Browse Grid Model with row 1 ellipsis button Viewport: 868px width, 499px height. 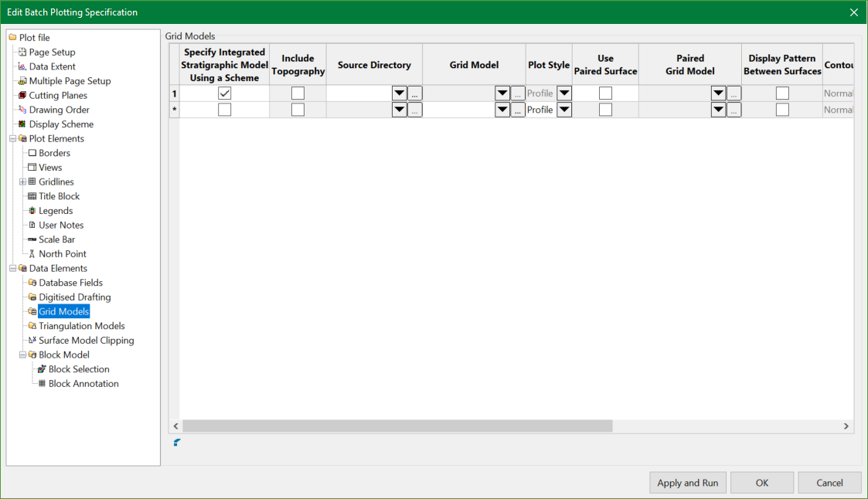(x=518, y=93)
